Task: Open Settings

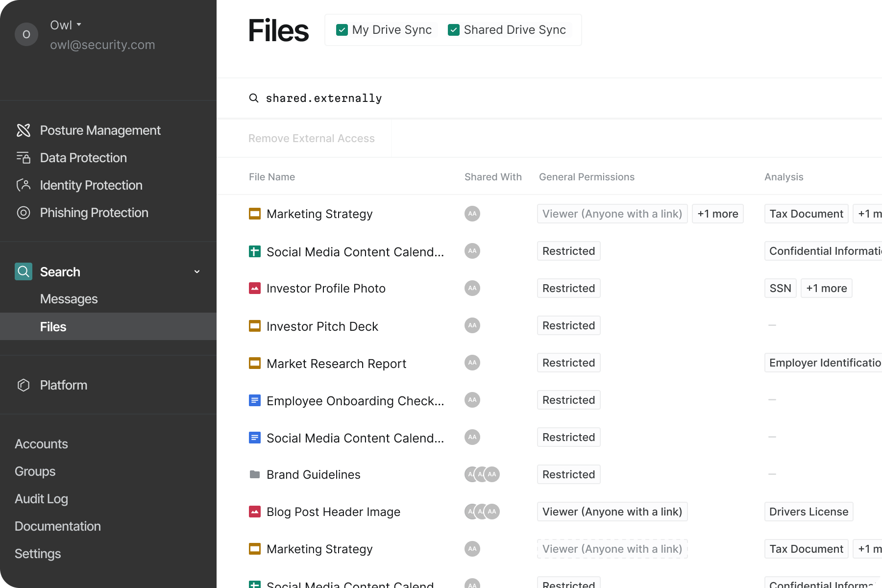Action: click(38, 554)
